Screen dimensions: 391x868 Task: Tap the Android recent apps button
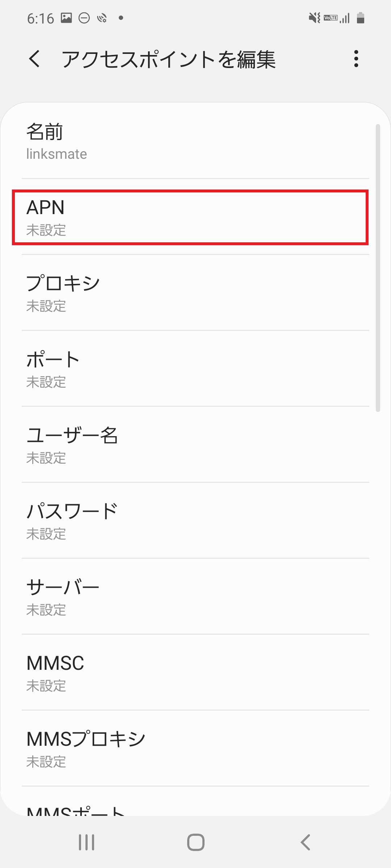click(87, 842)
